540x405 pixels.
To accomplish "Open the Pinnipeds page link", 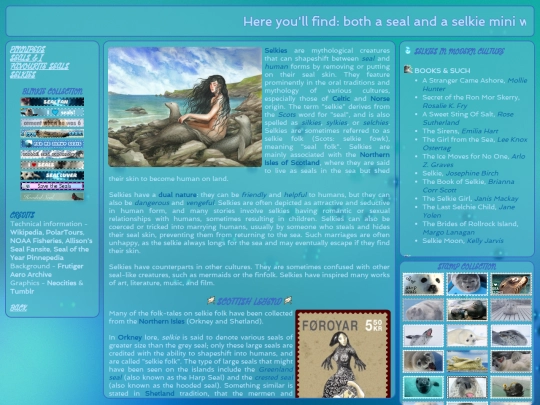I will point(28,50).
